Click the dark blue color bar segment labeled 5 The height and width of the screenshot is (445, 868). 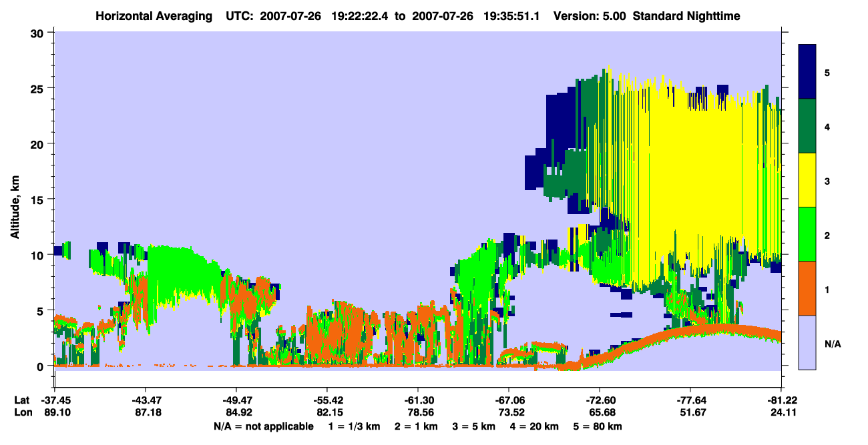807,71
